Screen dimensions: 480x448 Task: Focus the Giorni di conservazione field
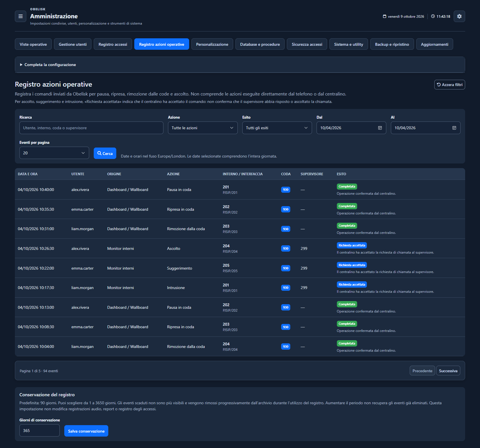[39, 430]
